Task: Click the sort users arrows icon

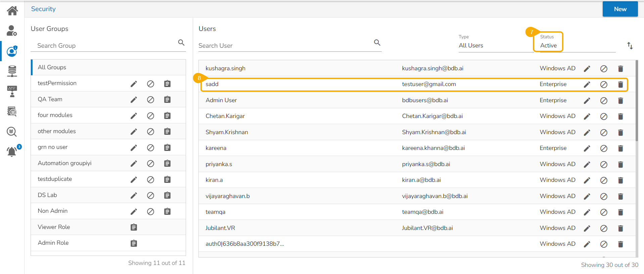Action: [630, 46]
